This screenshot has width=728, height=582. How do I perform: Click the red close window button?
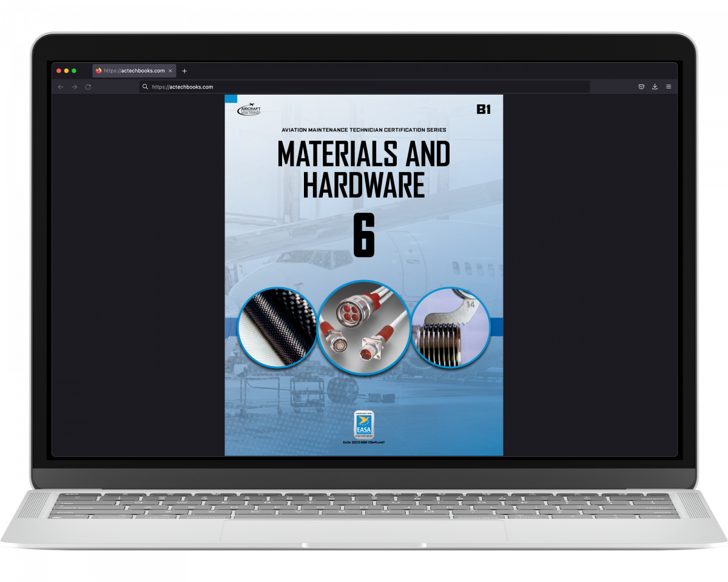[59, 71]
